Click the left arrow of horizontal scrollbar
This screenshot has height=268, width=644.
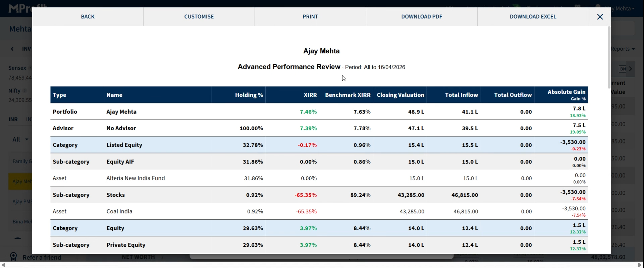point(3,265)
